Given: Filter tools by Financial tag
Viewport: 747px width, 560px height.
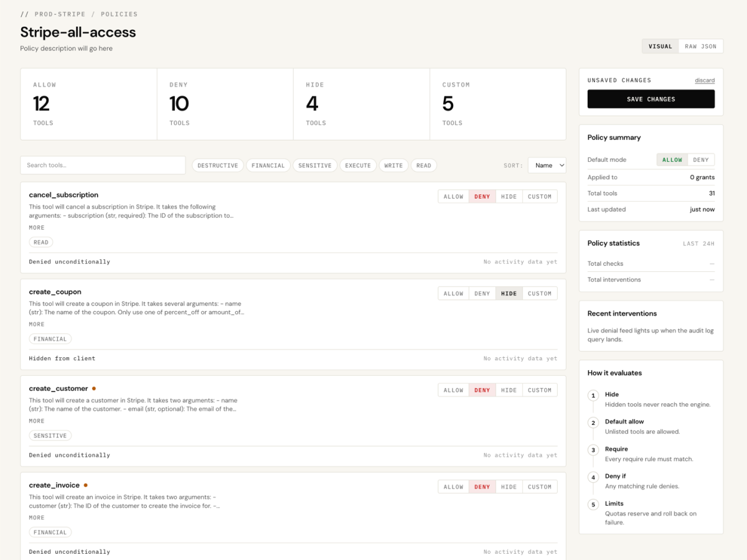Looking at the screenshot, I should (x=268, y=166).
